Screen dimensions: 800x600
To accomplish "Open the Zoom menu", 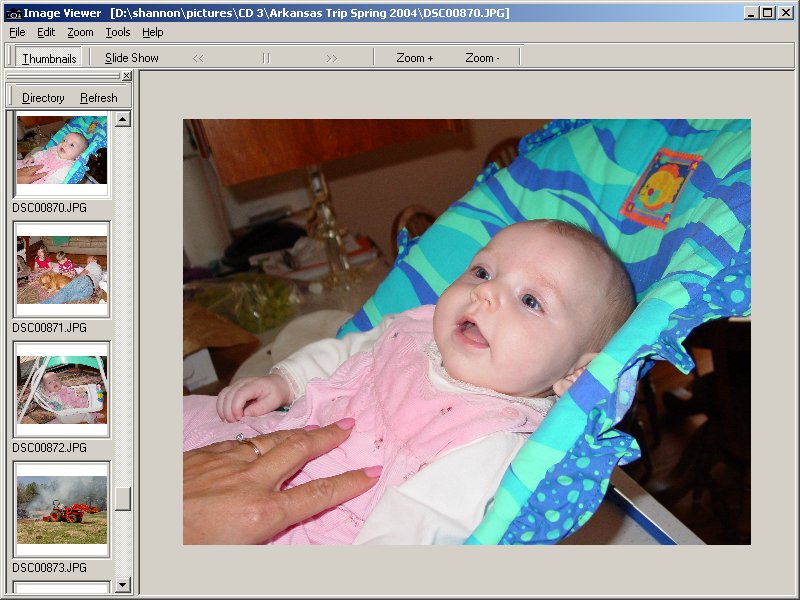I will (x=79, y=32).
